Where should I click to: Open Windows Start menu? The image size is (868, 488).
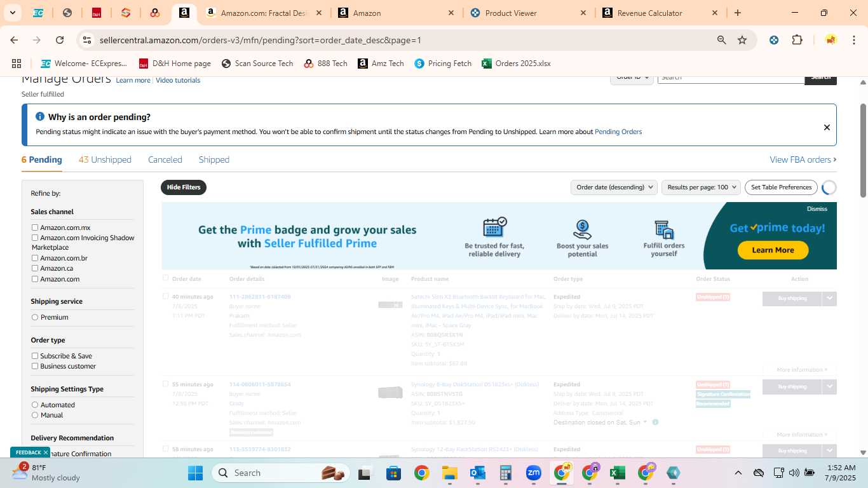pyautogui.click(x=195, y=473)
